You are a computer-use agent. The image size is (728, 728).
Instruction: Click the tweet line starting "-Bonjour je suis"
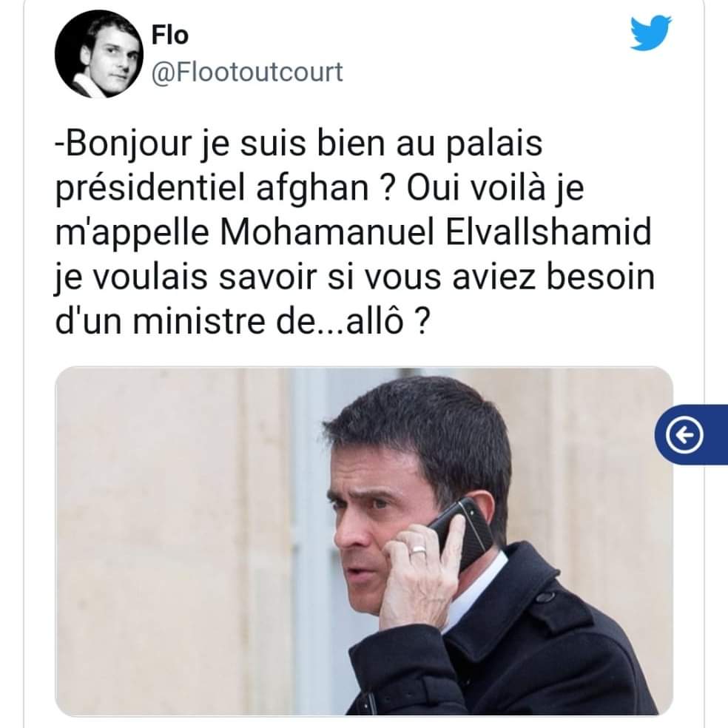[x=299, y=144]
